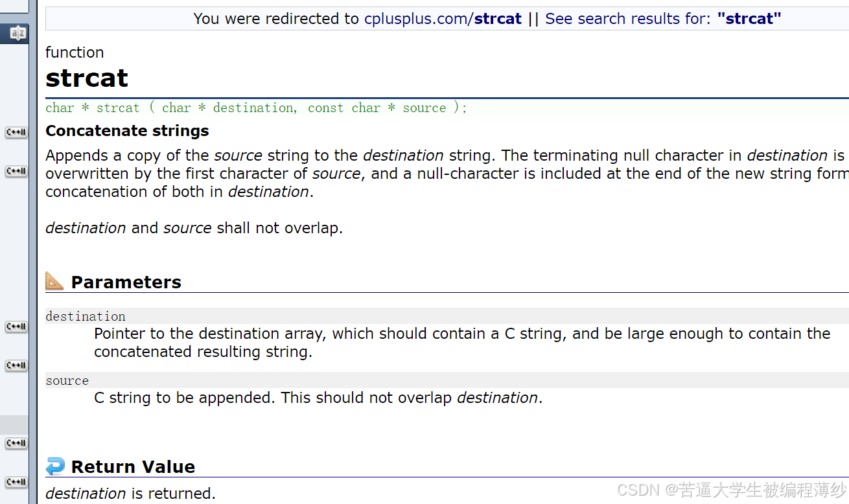Viewport: 849px width, 504px height.
Task: Click the topmost C++11 badge in the sidebar
Action: click(16, 132)
